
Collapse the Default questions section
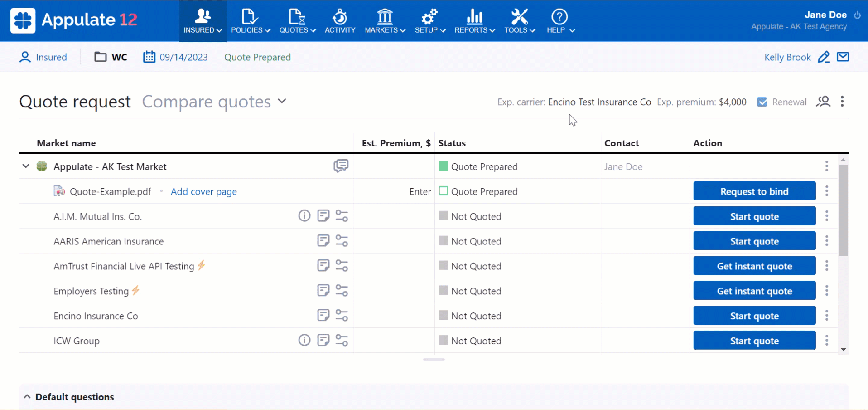coord(27,397)
